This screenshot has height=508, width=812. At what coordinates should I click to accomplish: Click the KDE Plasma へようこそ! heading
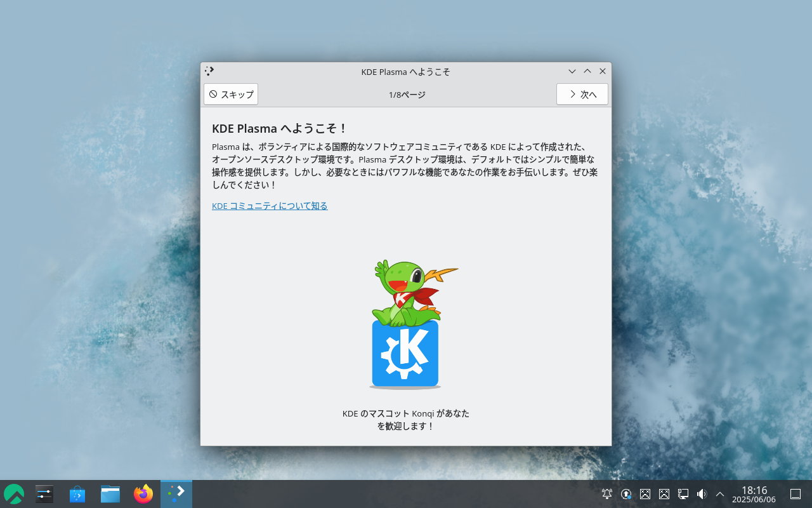click(x=280, y=128)
